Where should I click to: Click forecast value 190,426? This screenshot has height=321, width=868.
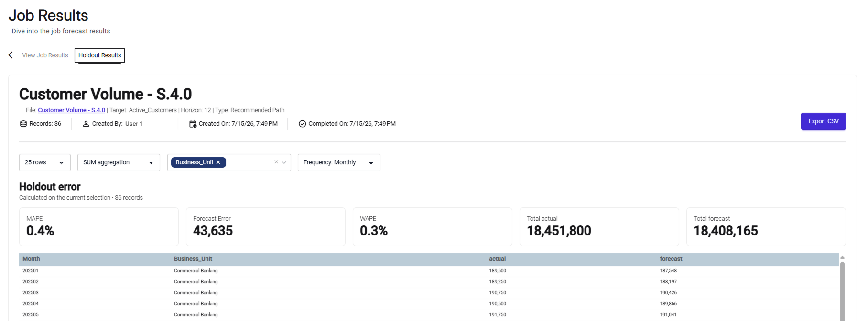click(x=668, y=293)
